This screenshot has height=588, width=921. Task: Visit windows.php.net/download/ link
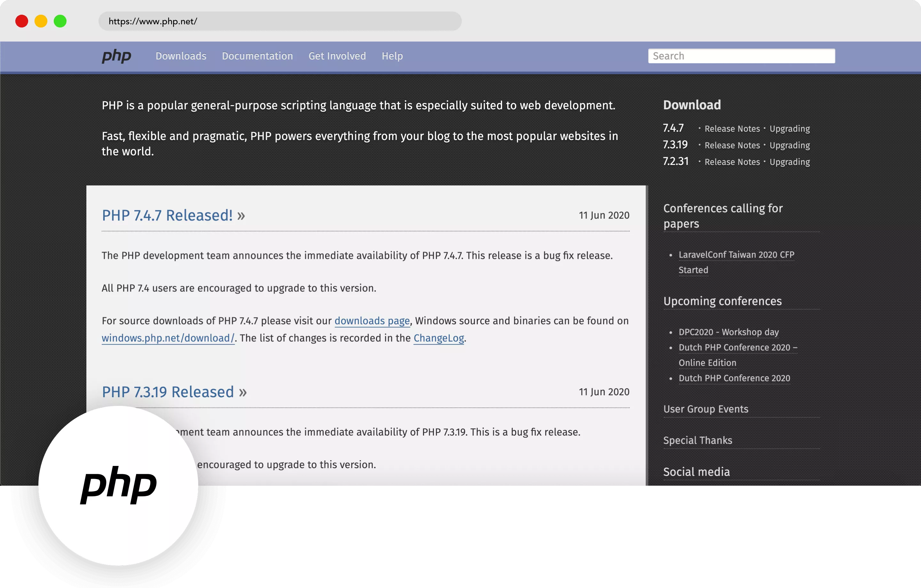168,338
